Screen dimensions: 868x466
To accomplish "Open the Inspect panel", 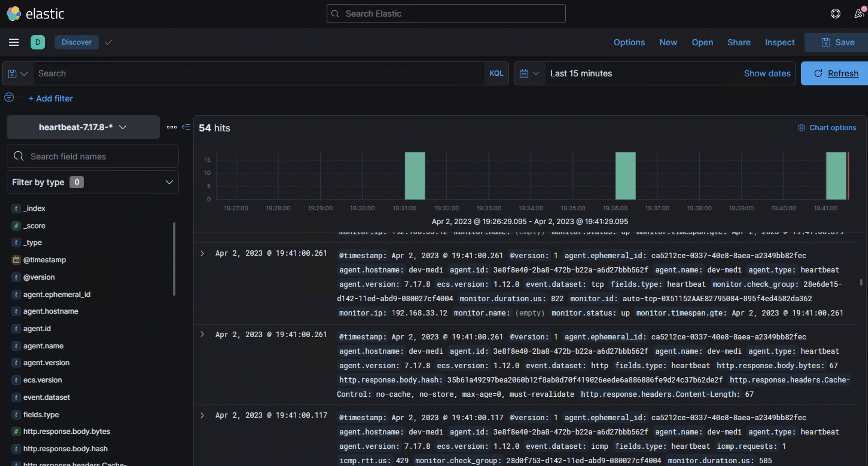I will (780, 42).
